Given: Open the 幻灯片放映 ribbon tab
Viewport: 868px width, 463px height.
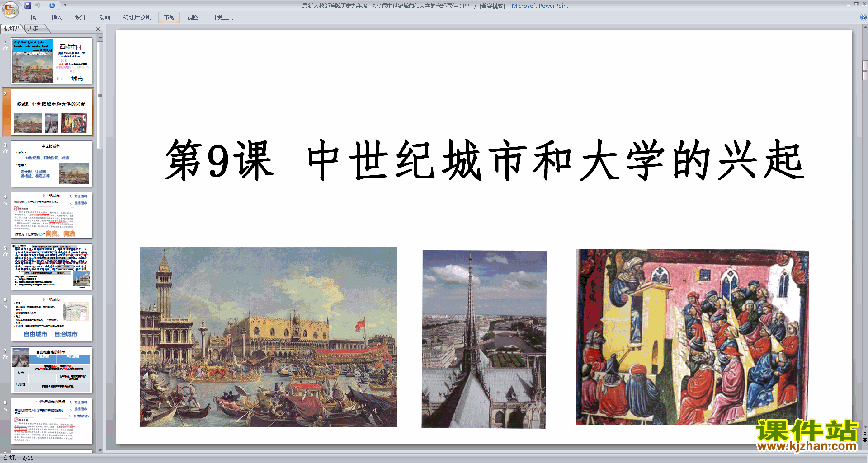Looking at the screenshot, I should (137, 18).
